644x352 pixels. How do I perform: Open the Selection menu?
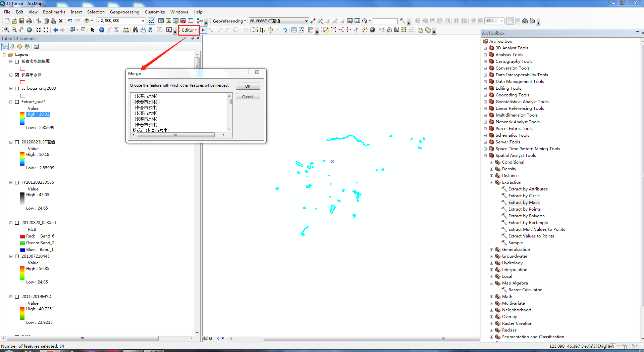[x=96, y=12]
